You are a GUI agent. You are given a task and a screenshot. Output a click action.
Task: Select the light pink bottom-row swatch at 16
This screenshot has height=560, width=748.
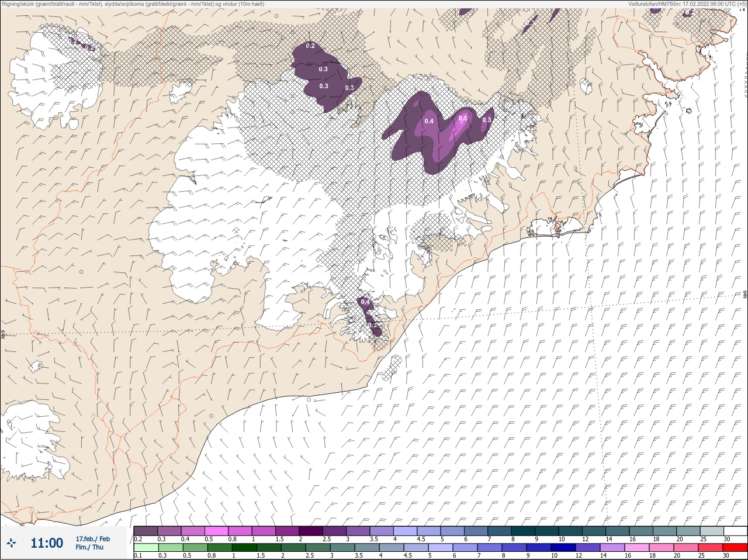click(637, 548)
